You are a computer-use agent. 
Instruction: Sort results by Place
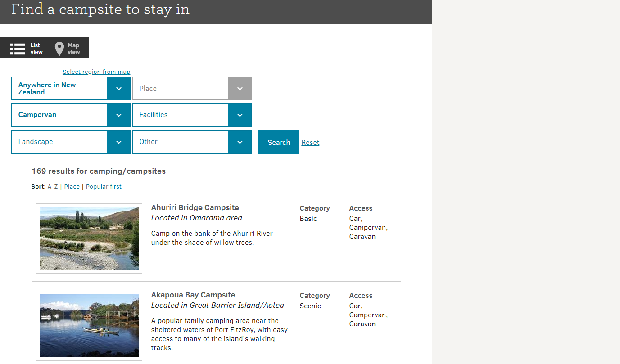[72, 187]
